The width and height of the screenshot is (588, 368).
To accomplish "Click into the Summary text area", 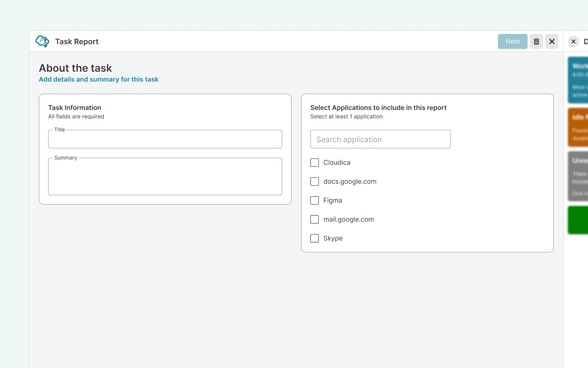I will click(165, 177).
